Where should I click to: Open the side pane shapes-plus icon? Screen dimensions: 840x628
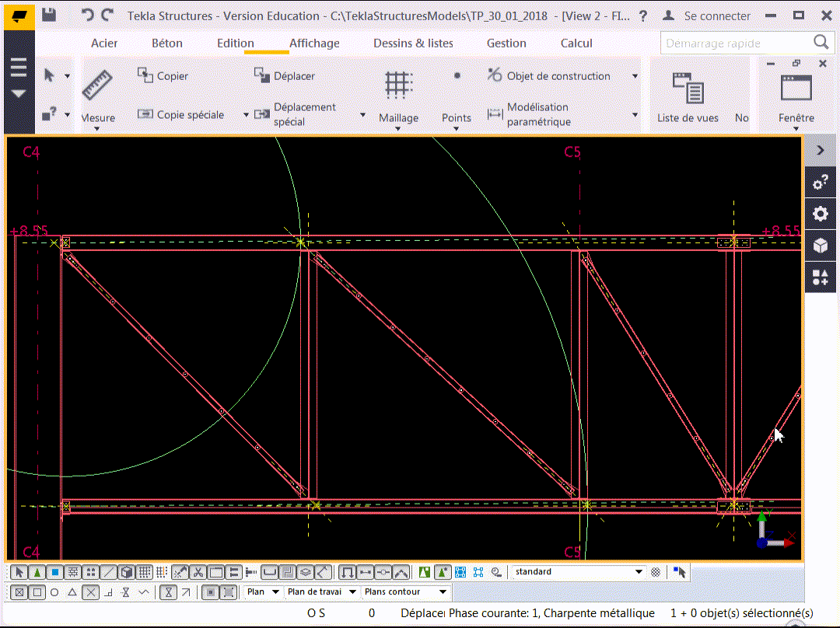(821, 277)
